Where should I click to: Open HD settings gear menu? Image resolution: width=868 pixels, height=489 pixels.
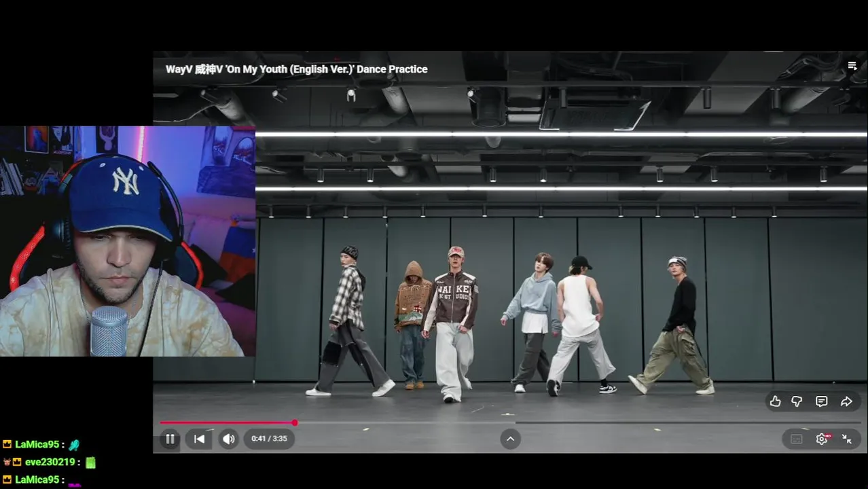click(822, 439)
